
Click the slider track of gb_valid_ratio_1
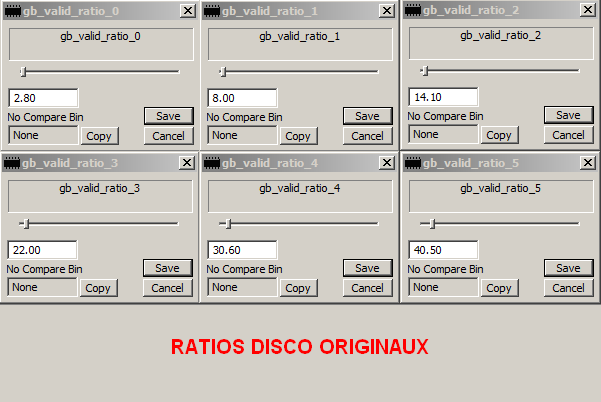[x=300, y=71]
